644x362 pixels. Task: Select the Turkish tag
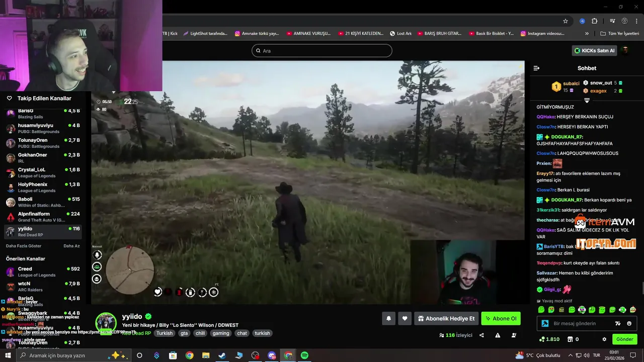[x=164, y=333]
